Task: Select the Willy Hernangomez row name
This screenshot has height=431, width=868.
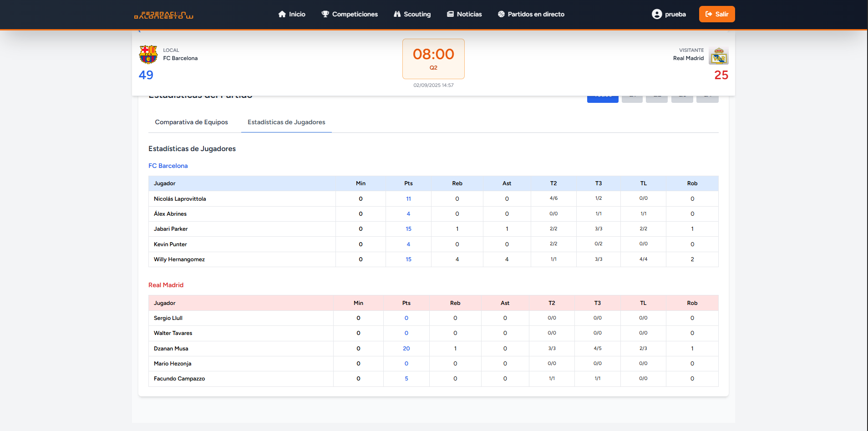Action: coord(179,259)
